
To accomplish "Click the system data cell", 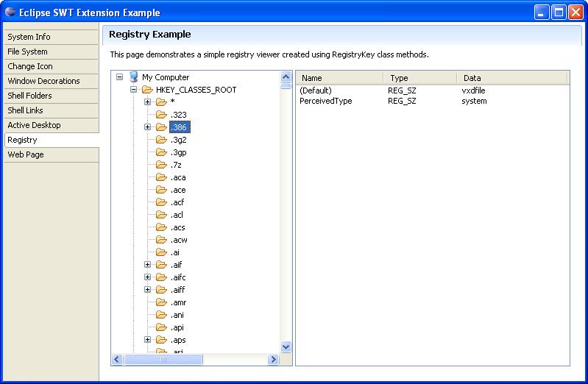I will click(474, 101).
